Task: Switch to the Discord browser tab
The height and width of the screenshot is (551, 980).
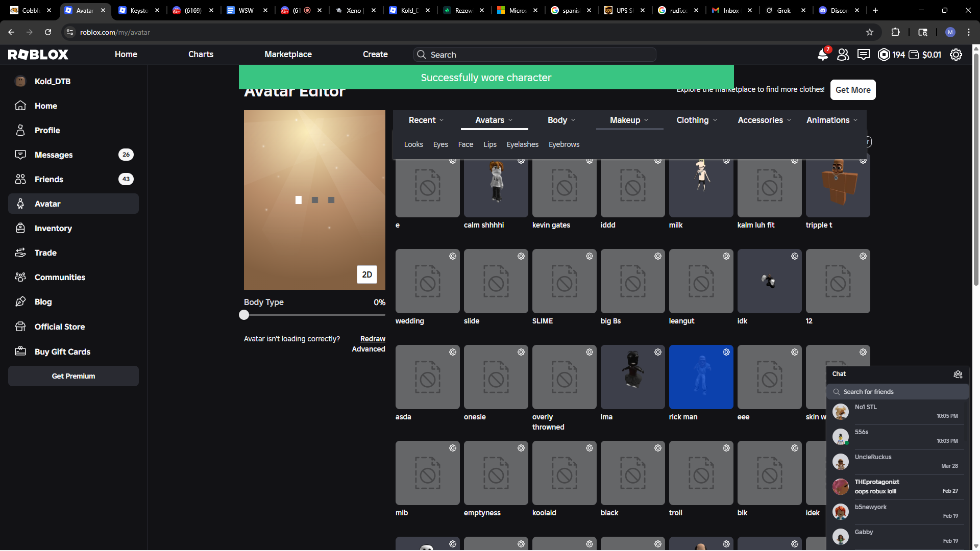Action: pyautogui.click(x=839, y=10)
